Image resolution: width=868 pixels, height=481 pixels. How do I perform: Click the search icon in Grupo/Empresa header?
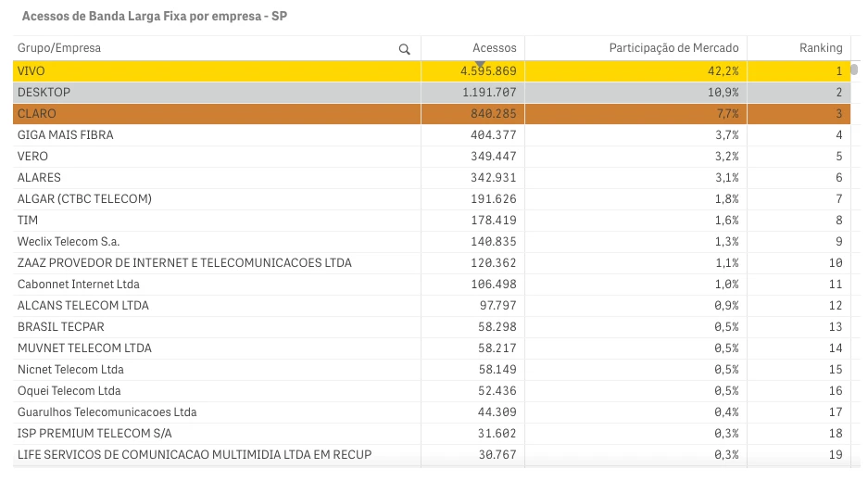[x=404, y=49]
